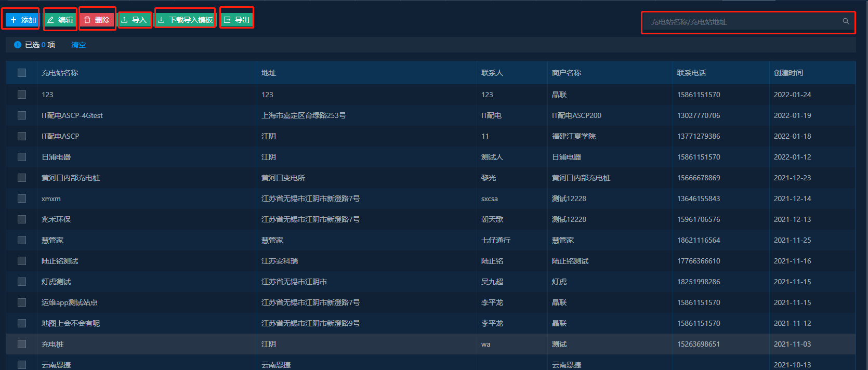868x370 pixels.
Task: Click the 黄河口变电所 address cell
Action: point(283,178)
